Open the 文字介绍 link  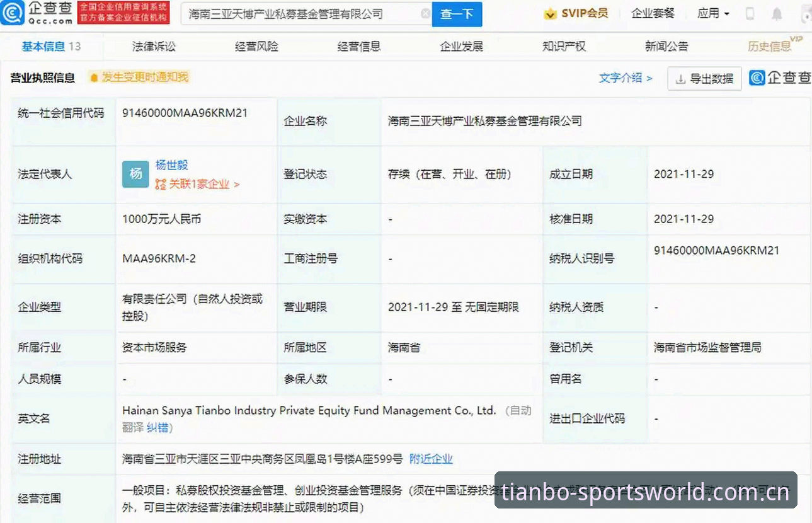(x=626, y=78)
